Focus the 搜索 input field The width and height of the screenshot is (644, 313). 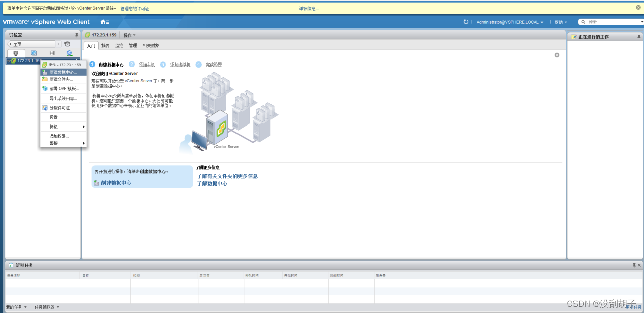pyautogui.click(x=613, y=22)
